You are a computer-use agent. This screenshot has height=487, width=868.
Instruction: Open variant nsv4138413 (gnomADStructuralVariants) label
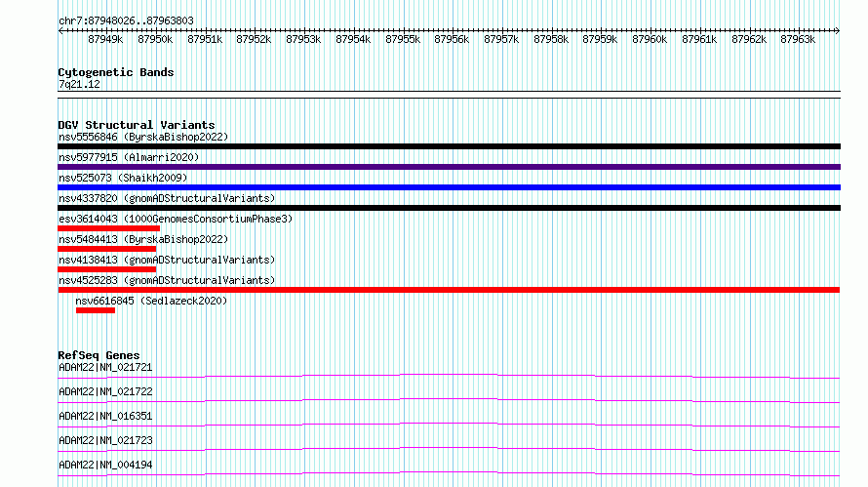click(167, 260)
